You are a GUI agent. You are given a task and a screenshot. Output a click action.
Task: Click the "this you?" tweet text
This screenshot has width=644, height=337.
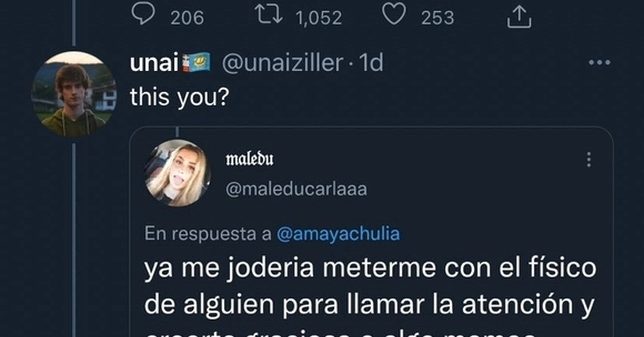tap(179, 97)
